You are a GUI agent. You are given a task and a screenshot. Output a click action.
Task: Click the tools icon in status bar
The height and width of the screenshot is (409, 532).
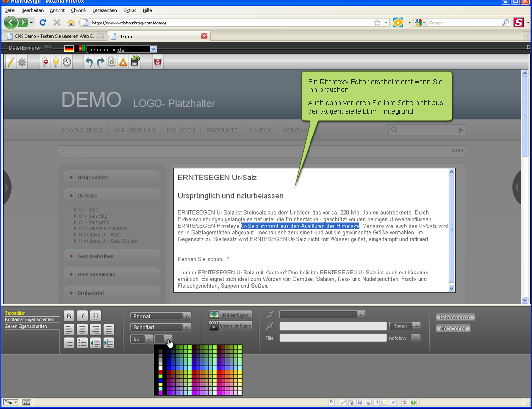point(404,402)
